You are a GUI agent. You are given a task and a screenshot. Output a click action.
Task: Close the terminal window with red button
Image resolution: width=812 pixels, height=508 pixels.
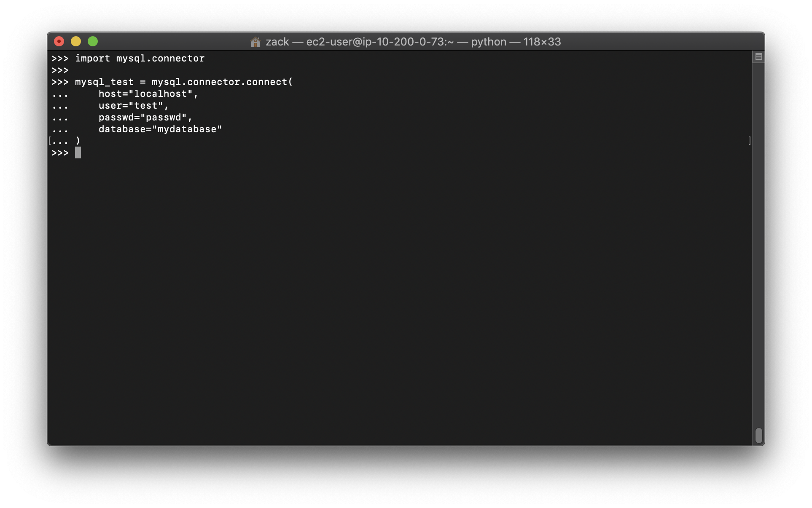click(x=59, y=41)
